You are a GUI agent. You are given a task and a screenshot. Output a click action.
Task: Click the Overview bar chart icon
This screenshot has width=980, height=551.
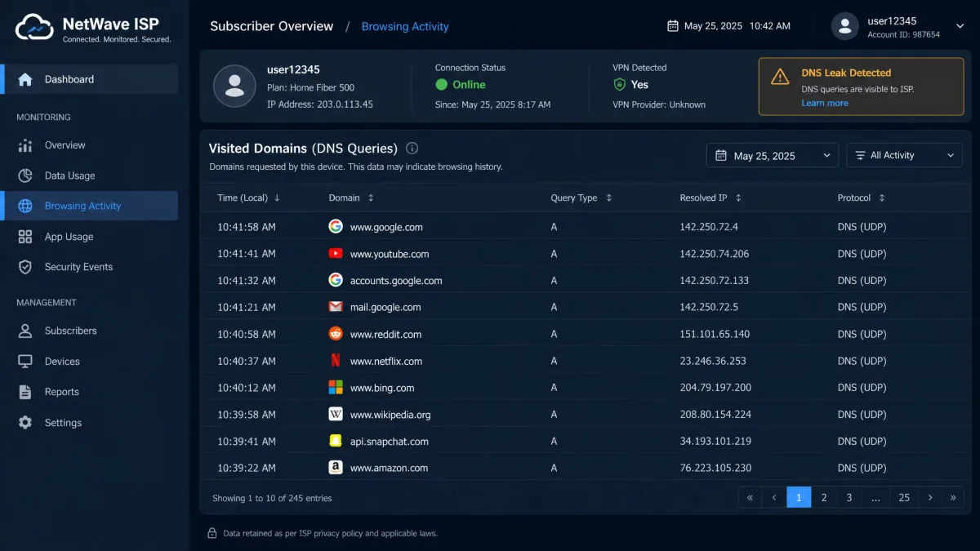click(x=25, y=145)
